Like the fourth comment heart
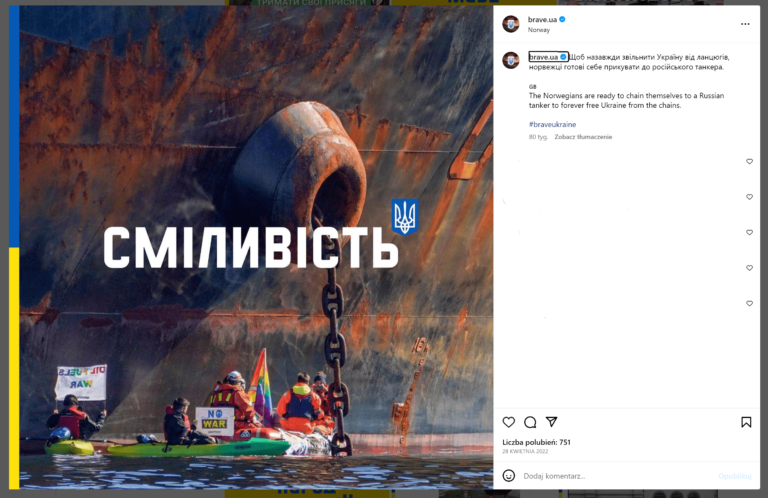 coord(749,268)
